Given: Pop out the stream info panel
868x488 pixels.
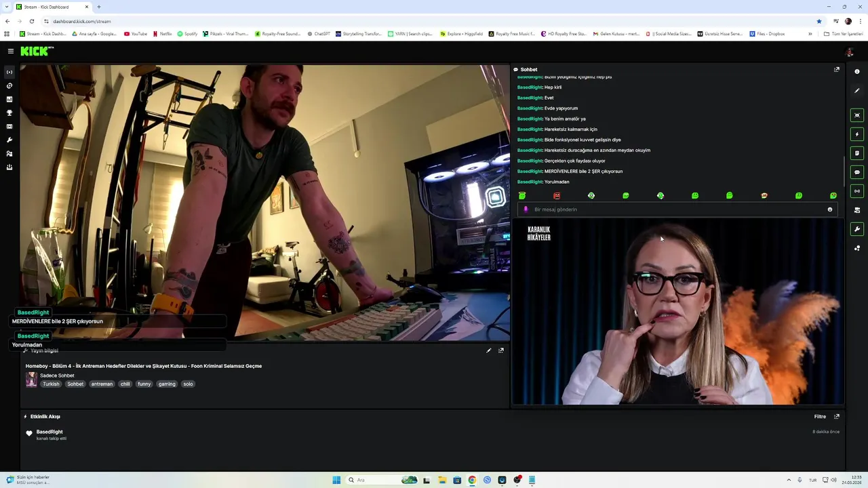Looking at the screenshot, I should click(501, 350).
